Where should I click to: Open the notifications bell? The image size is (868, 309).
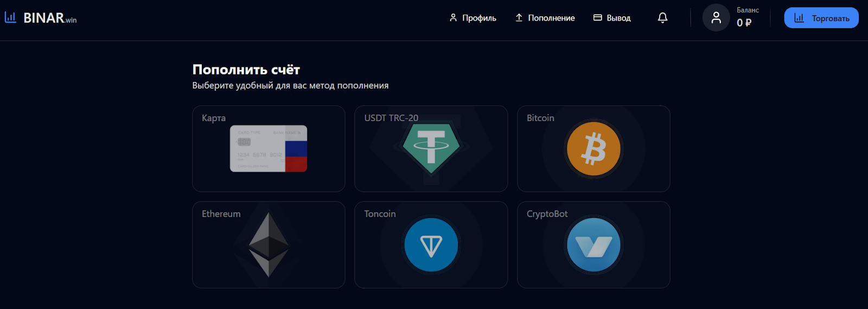(662, 18)
